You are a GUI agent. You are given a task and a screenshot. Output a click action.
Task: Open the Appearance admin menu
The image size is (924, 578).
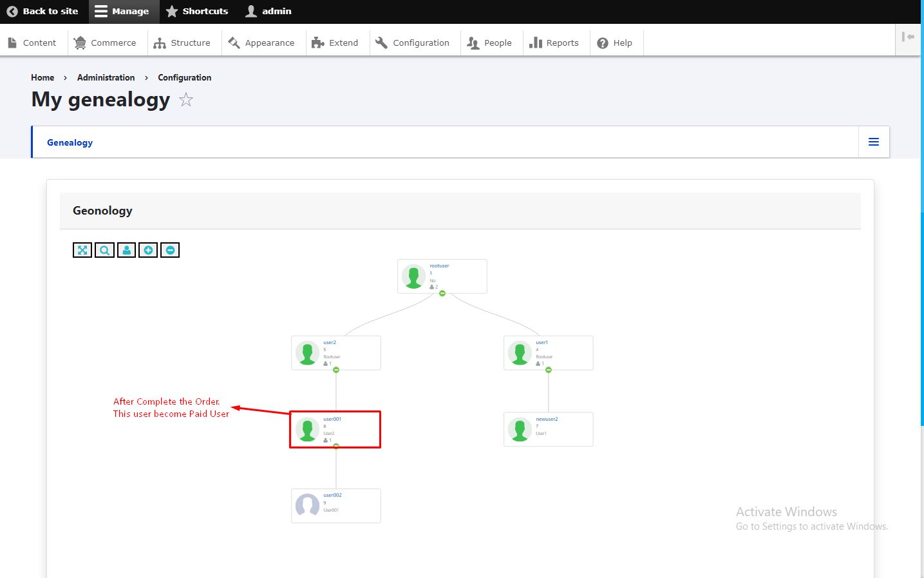(261, 43)
